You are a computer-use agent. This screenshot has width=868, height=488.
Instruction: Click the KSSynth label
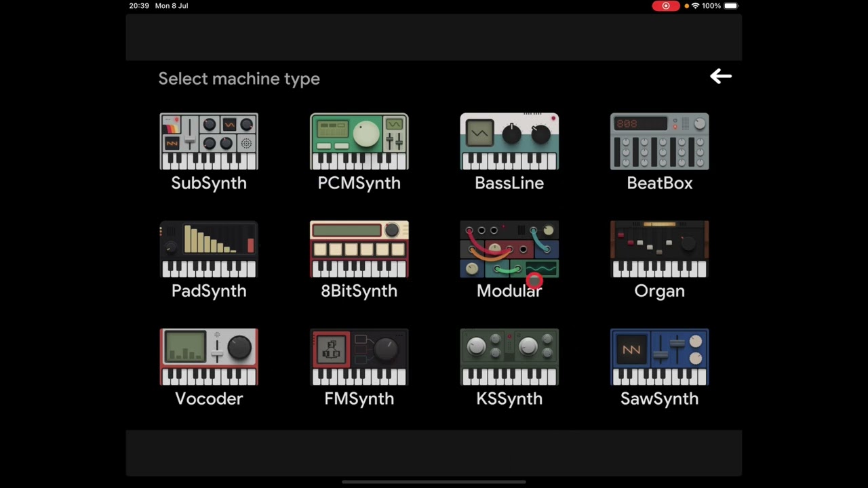click(x=509, y=399)
